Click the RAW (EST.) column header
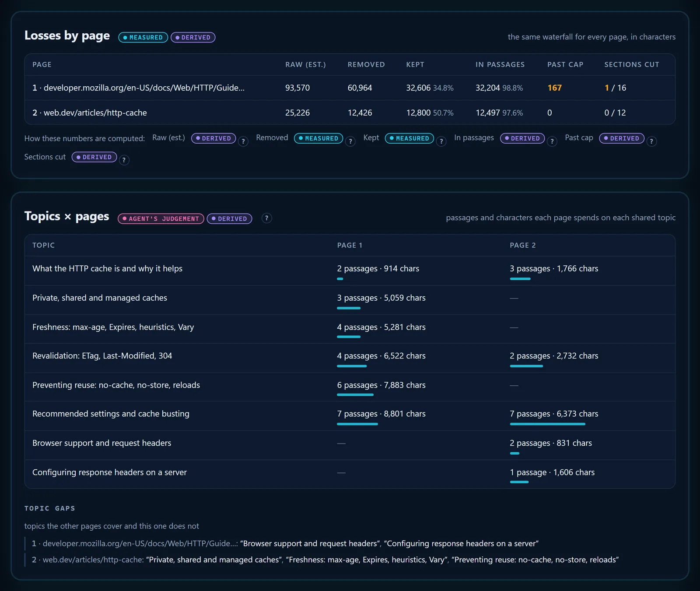 (305, 64)
